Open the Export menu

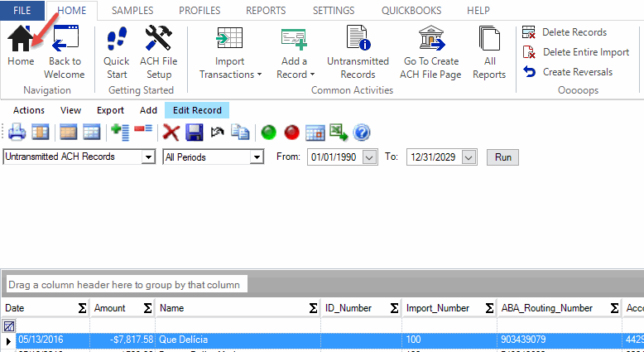pos(110,110)
